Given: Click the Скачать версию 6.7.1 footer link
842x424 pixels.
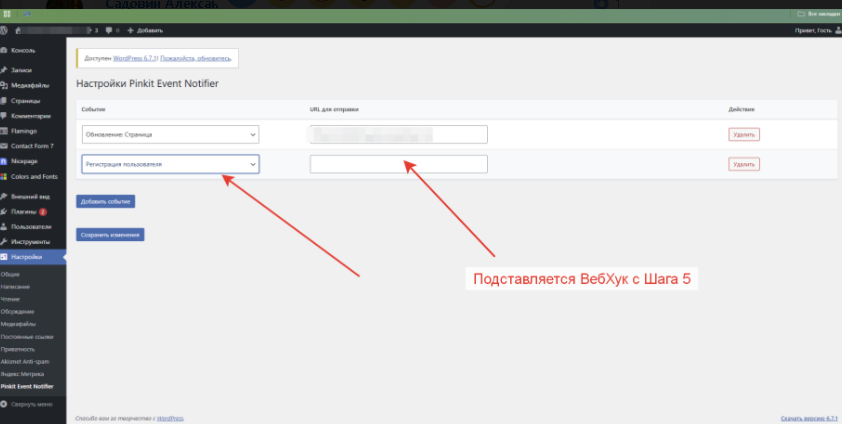Looking at the screenshot, I should (809, 418).
